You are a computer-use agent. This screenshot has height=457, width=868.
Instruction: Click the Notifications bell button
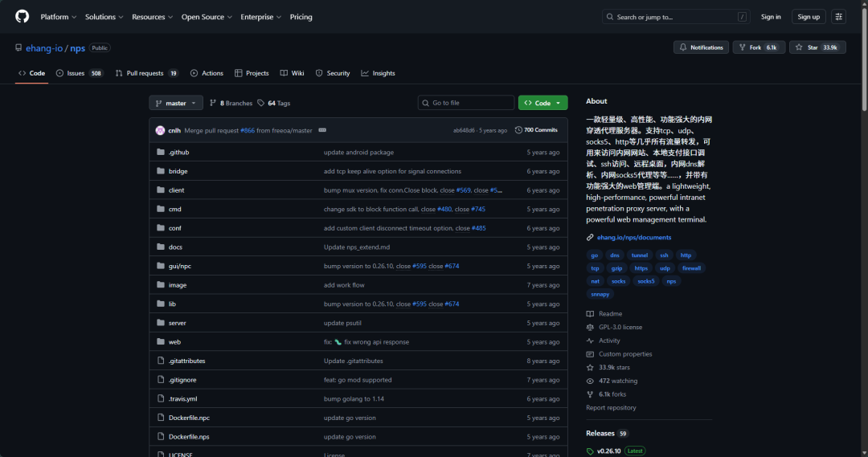click(x=701, y=47)
